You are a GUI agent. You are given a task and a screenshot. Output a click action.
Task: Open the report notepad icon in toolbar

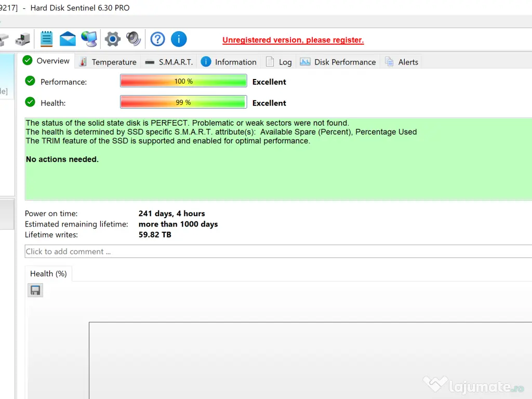click(x=47, y=39)
